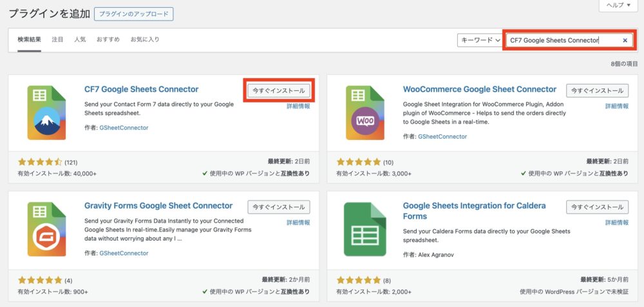The height and width of the screenshot is (307, 644).
Task: Click the Gravity Forms Google Sheet Connector icon
Action: [x=46, y=229]
